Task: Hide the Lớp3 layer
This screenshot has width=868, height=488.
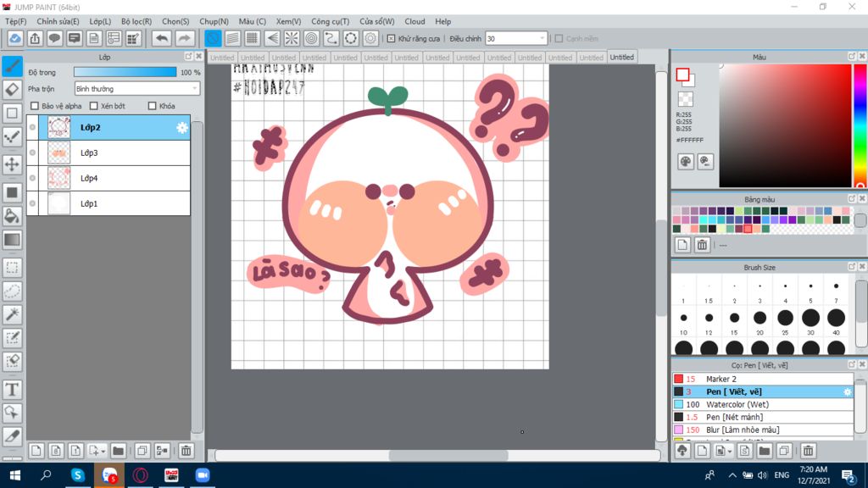Action: pyautogui.click(x=33, y=152)
